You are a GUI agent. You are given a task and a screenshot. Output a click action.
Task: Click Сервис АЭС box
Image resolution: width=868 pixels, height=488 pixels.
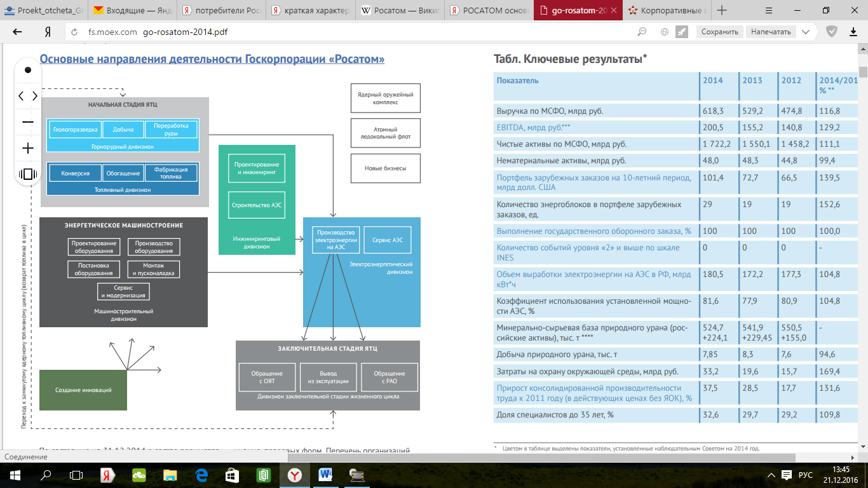388,240
